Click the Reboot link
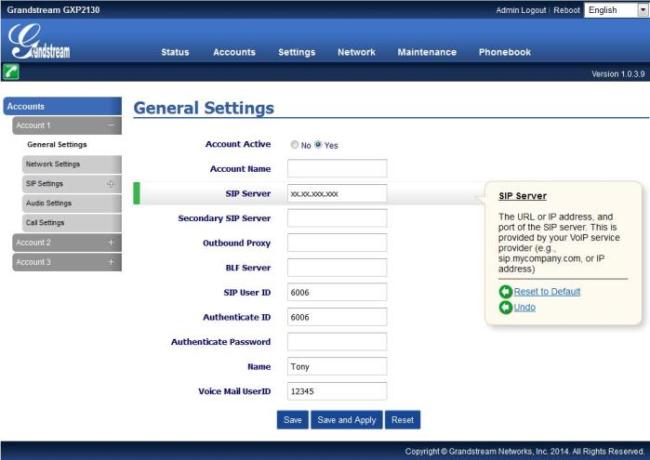 point(566,10)
